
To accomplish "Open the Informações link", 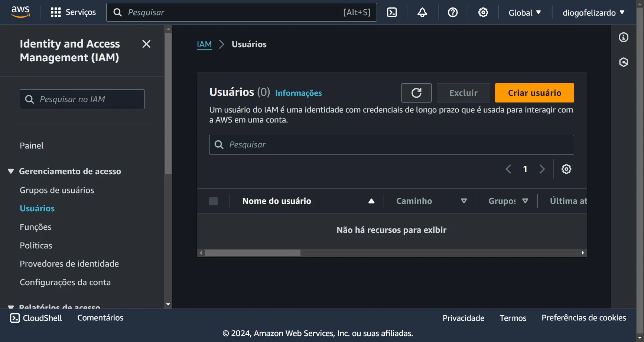I will [299, 93].
